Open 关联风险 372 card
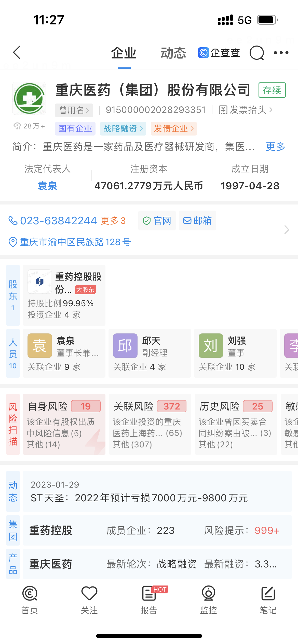The image size is (298, 644). [150, 424]
